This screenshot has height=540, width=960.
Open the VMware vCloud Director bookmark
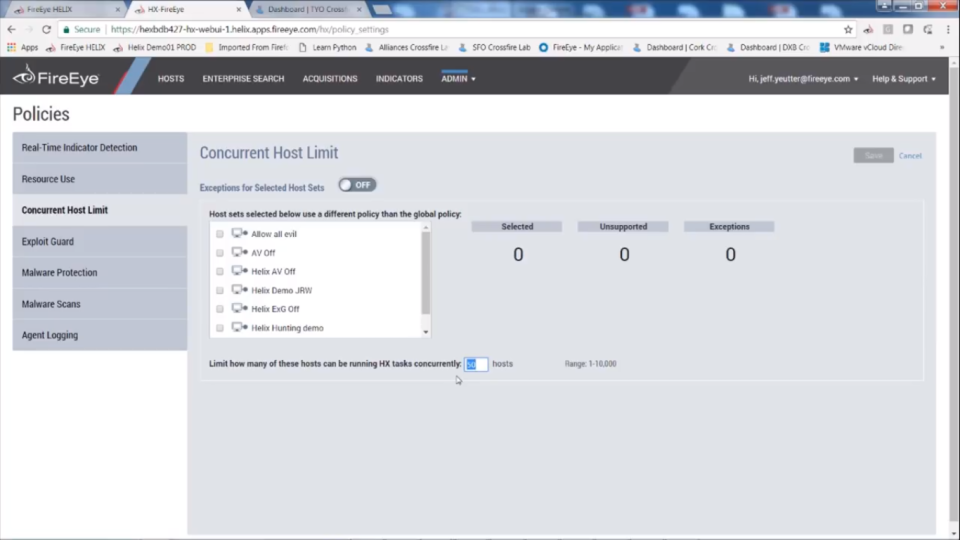[861, 47]
